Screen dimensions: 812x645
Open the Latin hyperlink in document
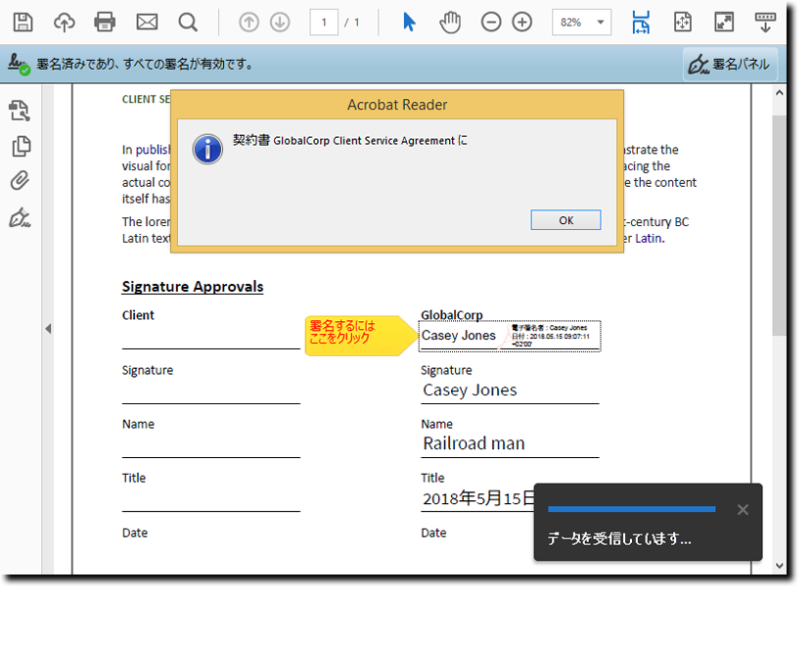[649, 238]
